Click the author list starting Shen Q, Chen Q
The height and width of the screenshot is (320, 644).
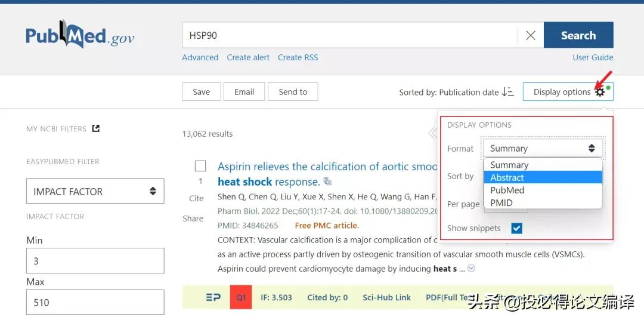pos(327,197)
